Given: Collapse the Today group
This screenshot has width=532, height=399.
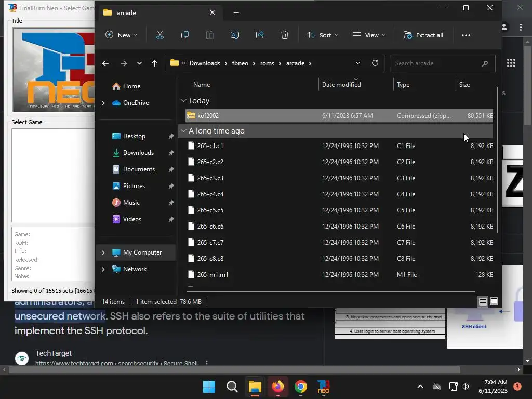Looking at the screenshot, I should tap(183, 101).
